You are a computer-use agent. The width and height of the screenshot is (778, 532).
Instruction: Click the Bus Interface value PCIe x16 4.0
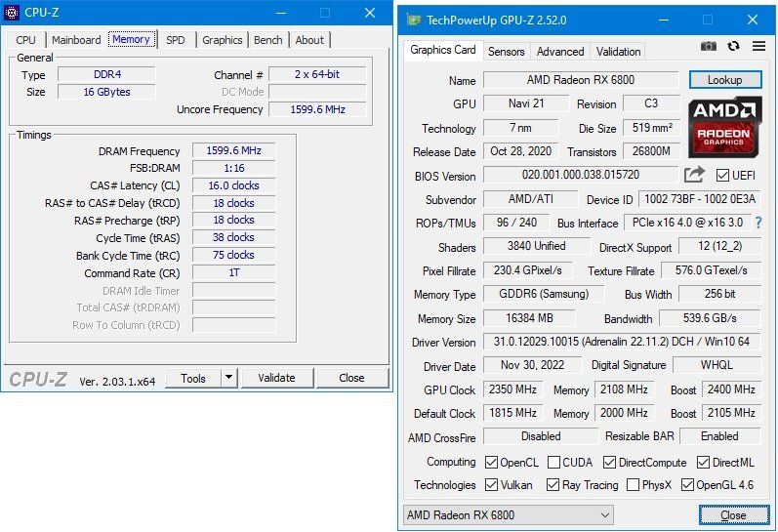[687, 223]
